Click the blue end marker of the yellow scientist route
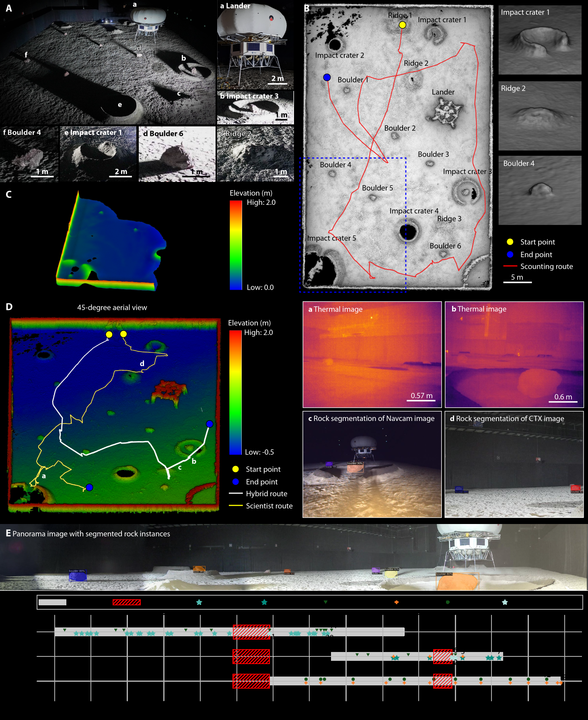588x720 pixels. (x=89, y=487)
